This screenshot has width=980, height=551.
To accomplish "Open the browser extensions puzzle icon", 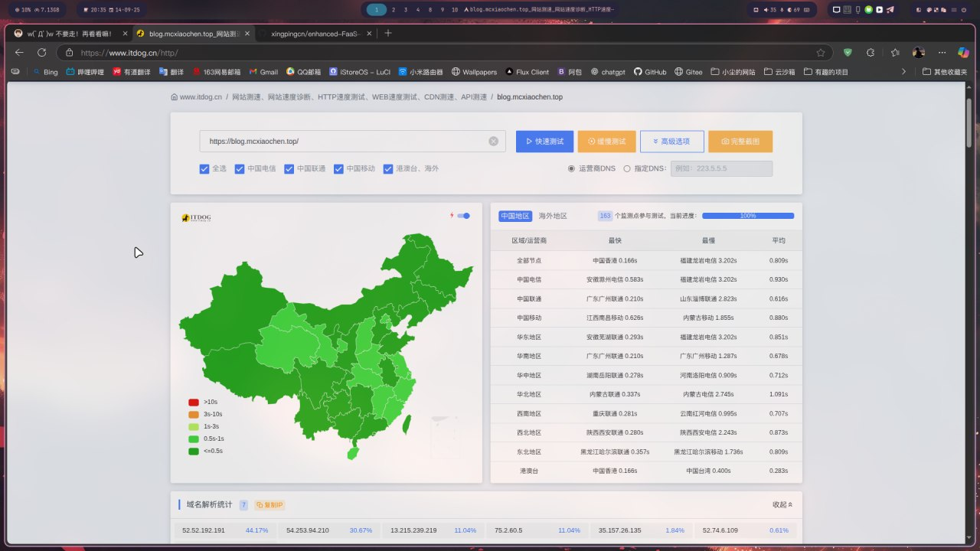I will coord(871,53).
